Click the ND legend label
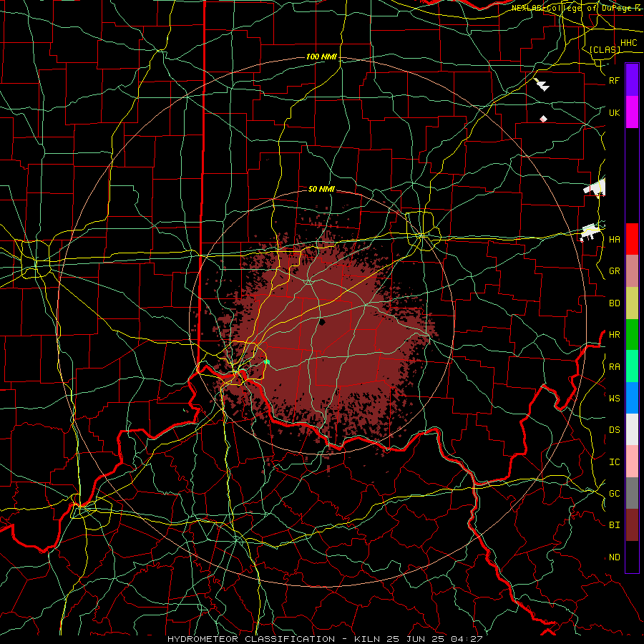 coord(614,557)
